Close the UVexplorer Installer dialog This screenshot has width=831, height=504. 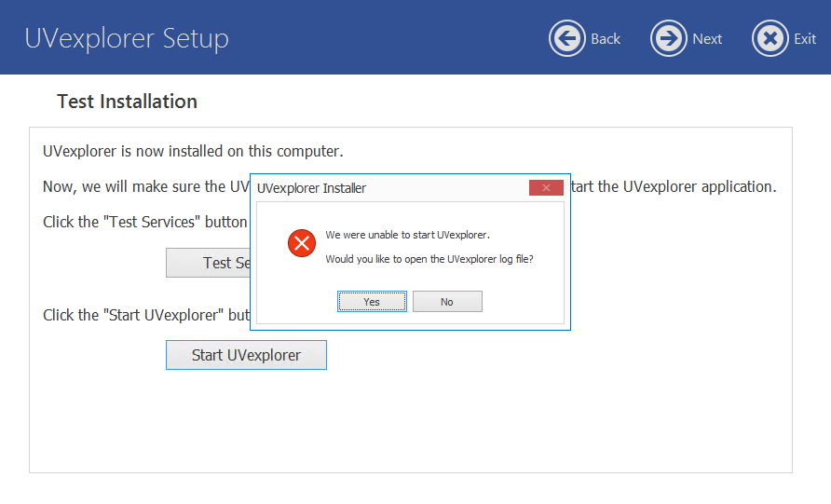pyautogui.click(x=546, y=187)
